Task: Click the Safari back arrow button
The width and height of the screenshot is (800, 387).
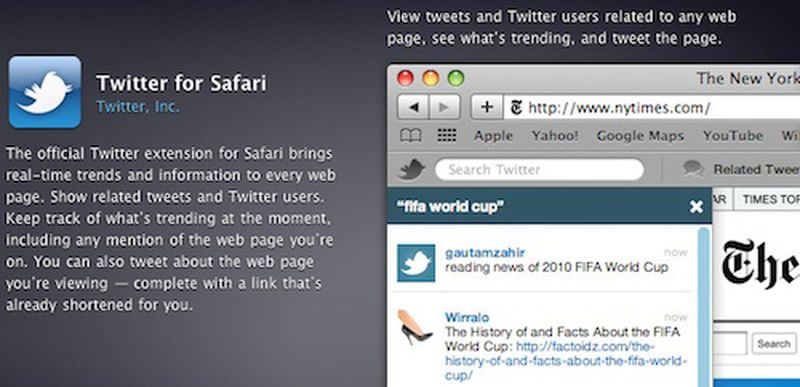Action: 413,107
